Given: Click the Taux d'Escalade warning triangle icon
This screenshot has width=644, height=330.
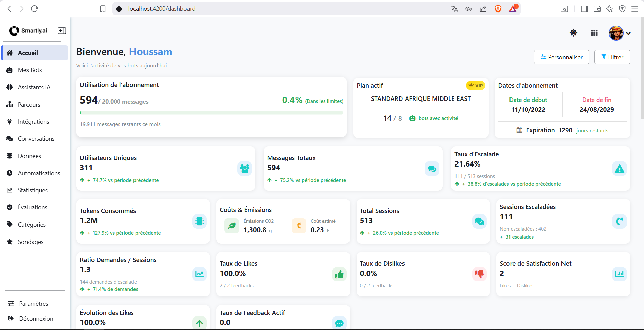Looking at the screenshot, I should pos(619,169).
